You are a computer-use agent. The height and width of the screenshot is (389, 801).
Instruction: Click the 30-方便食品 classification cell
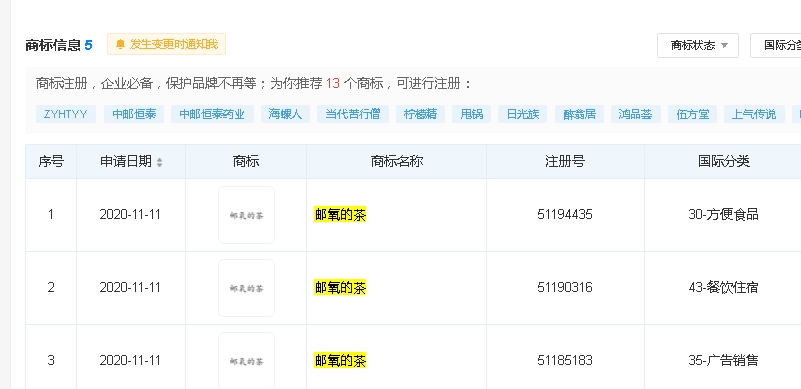click(x=723, y=215)
